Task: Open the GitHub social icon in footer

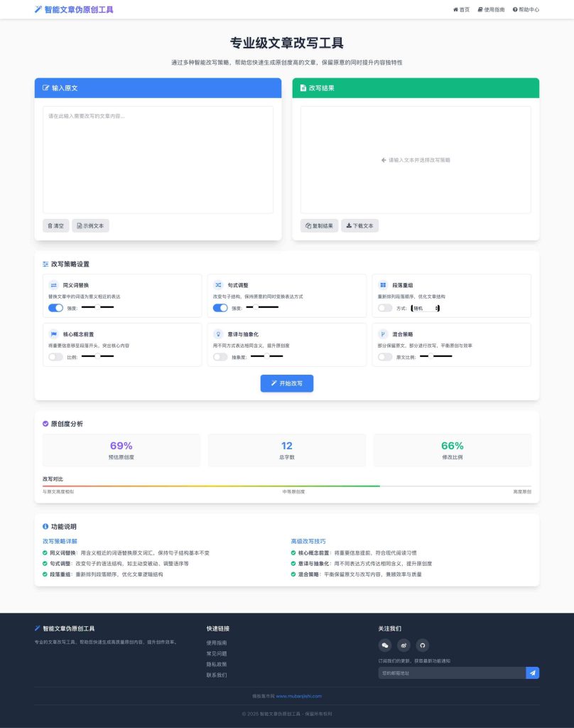Action: (x=422, y=646)
